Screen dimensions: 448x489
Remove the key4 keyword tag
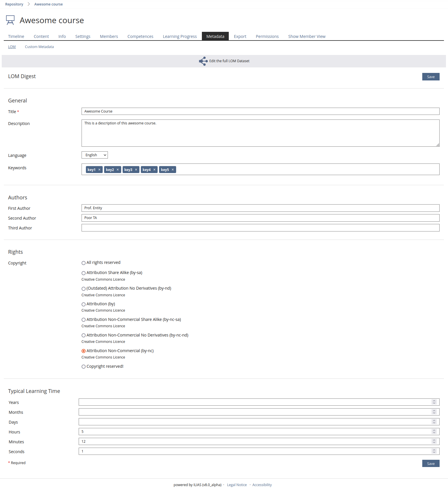click(x=154, y=170)
